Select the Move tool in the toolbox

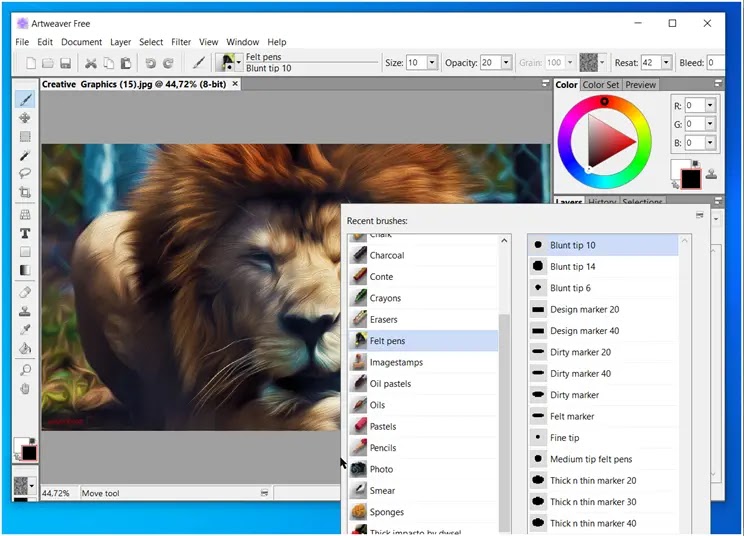[25, 118]
